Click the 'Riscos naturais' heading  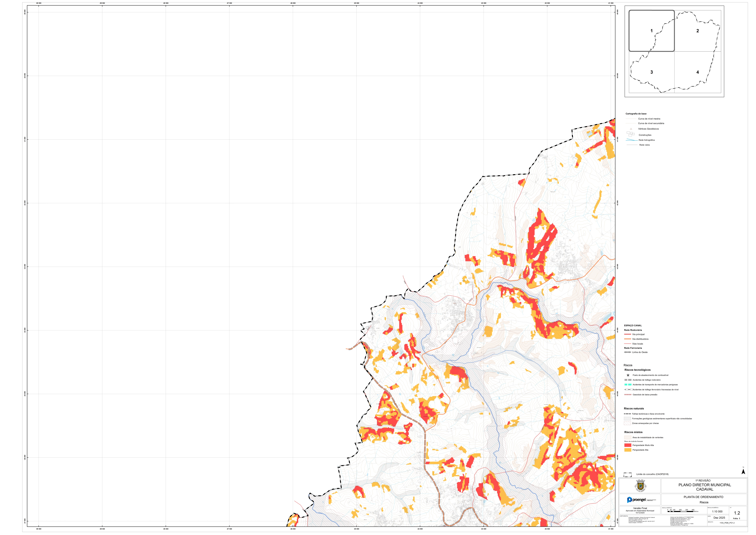(x=634, y=409)
